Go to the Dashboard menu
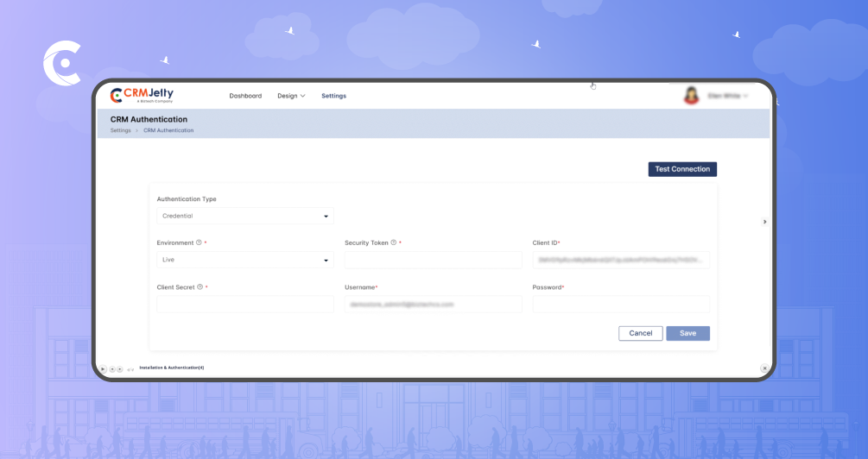This screenshot has height=459, width=868. 245,96
